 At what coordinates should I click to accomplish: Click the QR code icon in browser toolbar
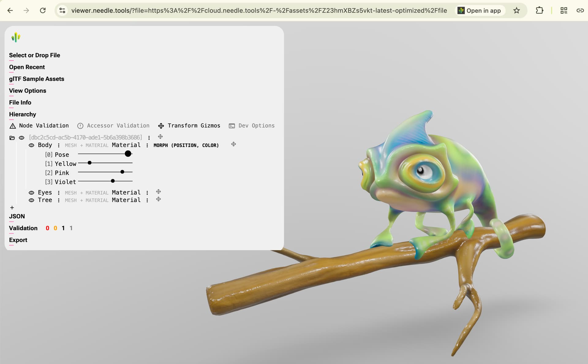tap(563, 10)
